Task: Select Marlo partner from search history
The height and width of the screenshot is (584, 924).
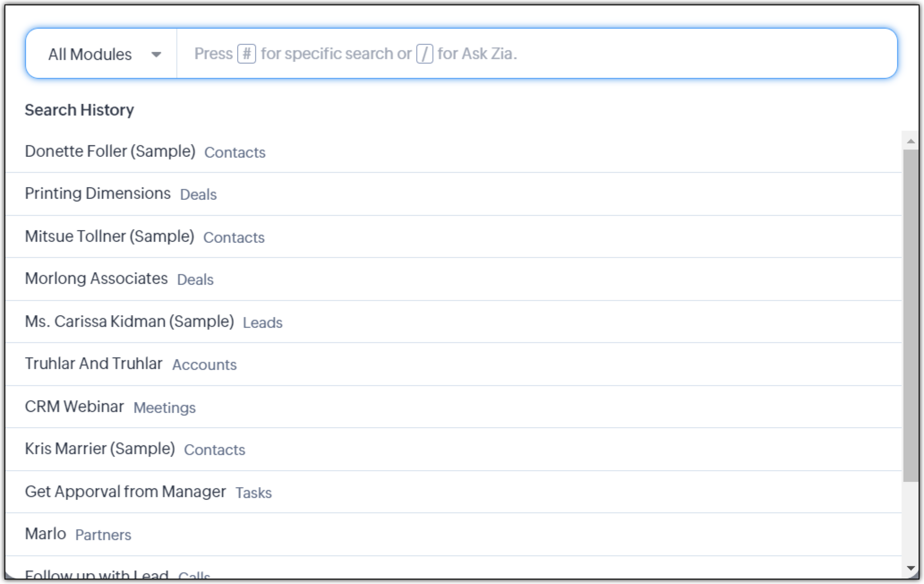Action: point(46,534)
